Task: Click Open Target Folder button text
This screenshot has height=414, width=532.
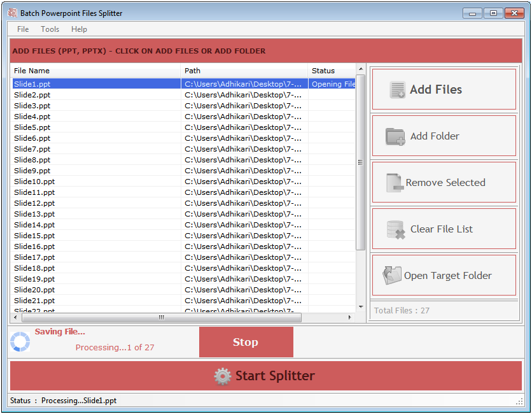Action: pos(447,276)
